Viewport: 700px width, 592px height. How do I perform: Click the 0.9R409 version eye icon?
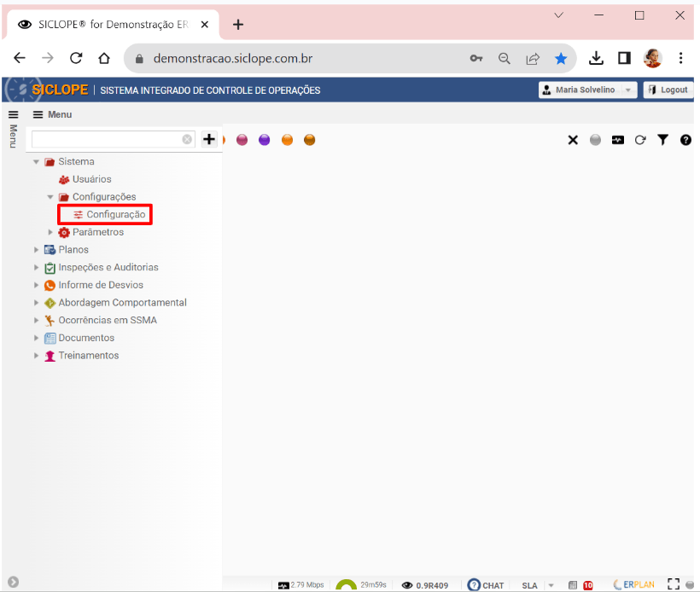[x=406, y=585]
